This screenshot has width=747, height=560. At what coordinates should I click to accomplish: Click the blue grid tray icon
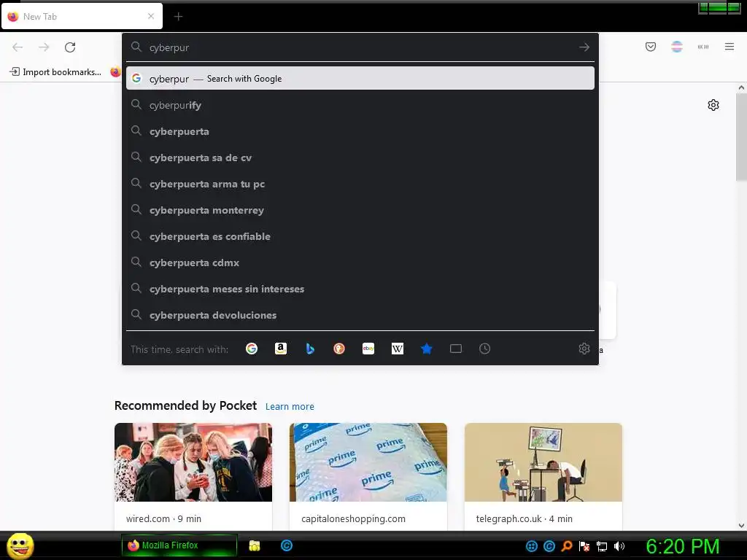(532, 546)
